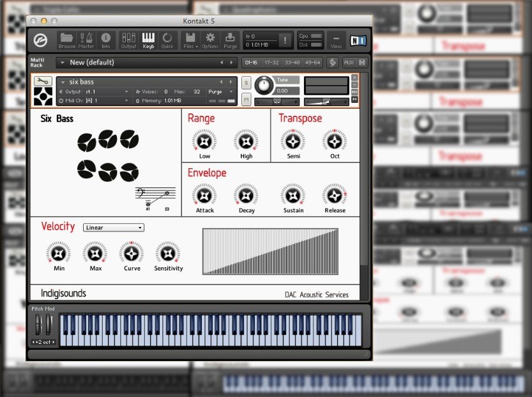The image size is (532, 397).
Task: Select next instrument arrow in six bass header
Action: tap(231, 82)
